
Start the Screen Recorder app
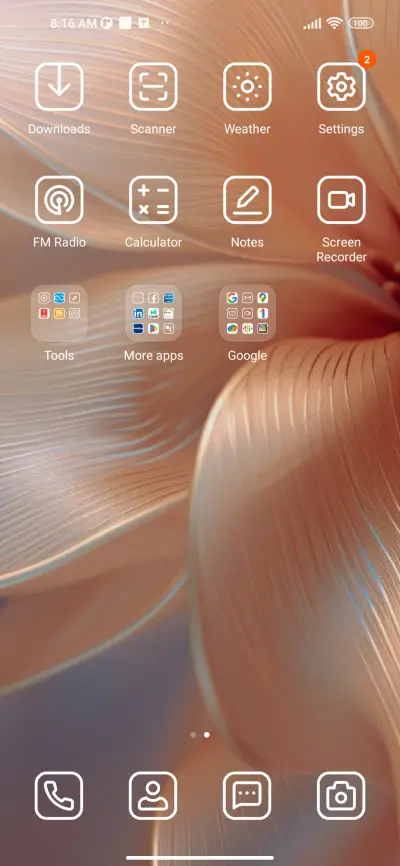coord(341,200)
